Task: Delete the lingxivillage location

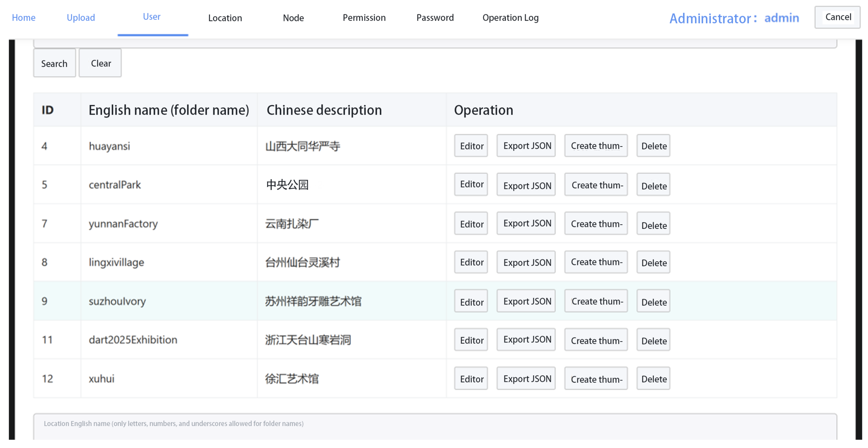Action: [653, 262]
